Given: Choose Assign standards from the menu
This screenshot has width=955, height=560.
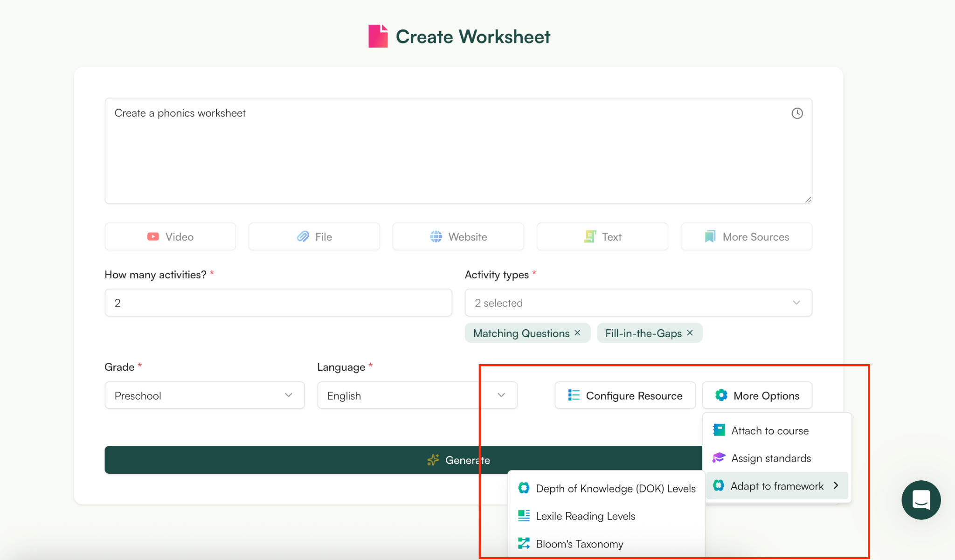Looking at the screenshot, I should click(x=771, y=458).
